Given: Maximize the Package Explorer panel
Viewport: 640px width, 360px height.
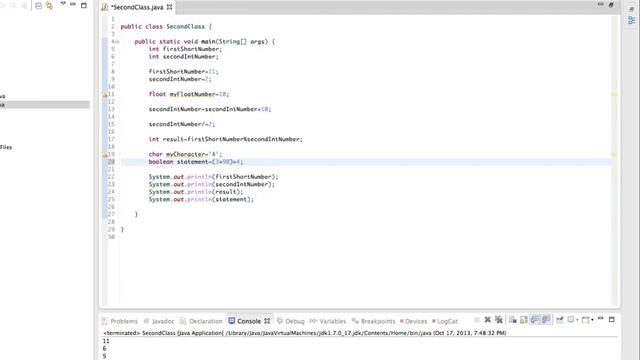Looking at the screenshot, I should point(84,5).
